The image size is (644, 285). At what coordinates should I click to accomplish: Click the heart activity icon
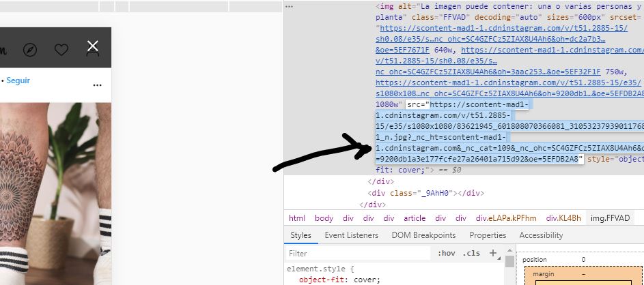(61, 50)
